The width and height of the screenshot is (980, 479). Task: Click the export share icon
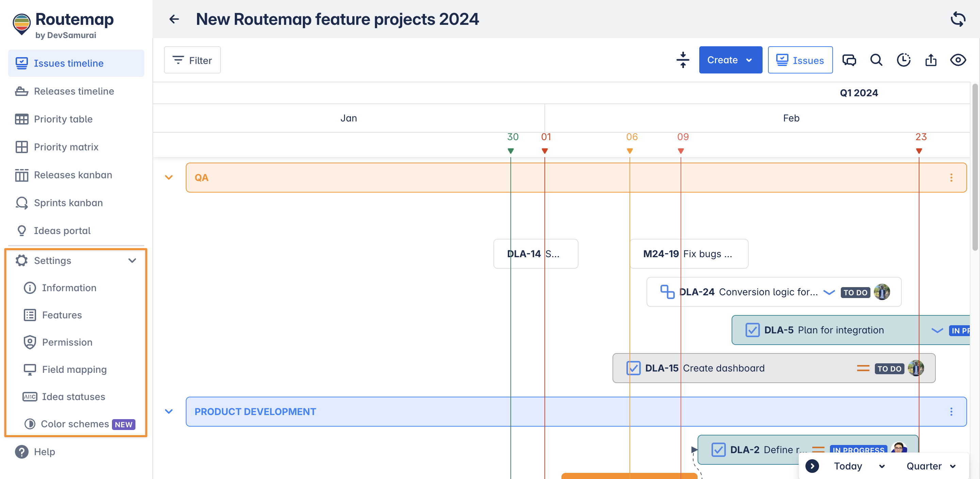point(931,60)
